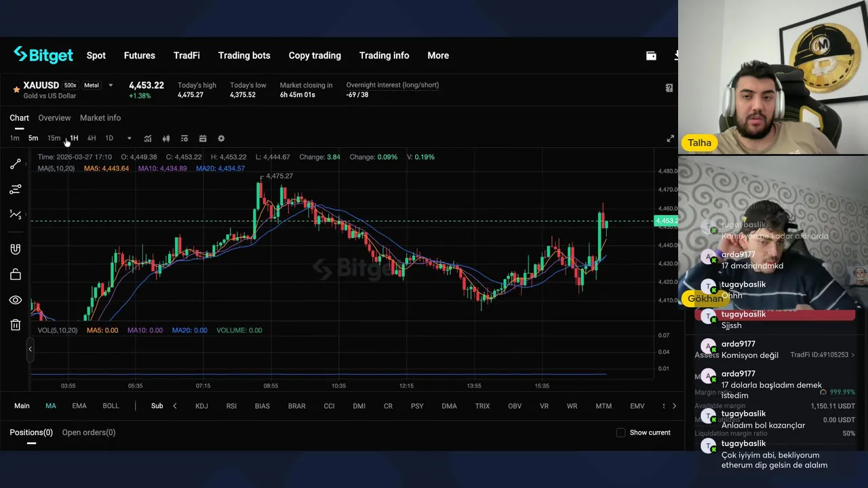This screenshot has width=868, height=488.
Task: Switch to the Overview tab
Action: pos(54,118)
